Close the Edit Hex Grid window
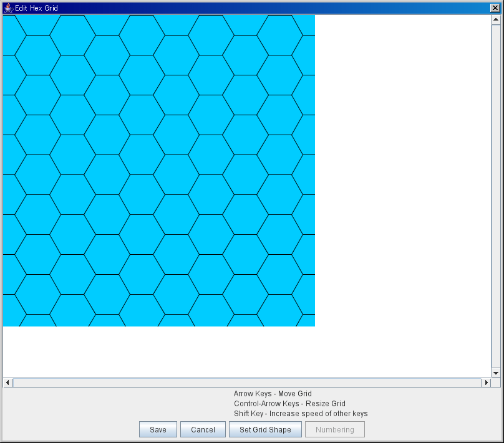 click(x=495, y=8)
